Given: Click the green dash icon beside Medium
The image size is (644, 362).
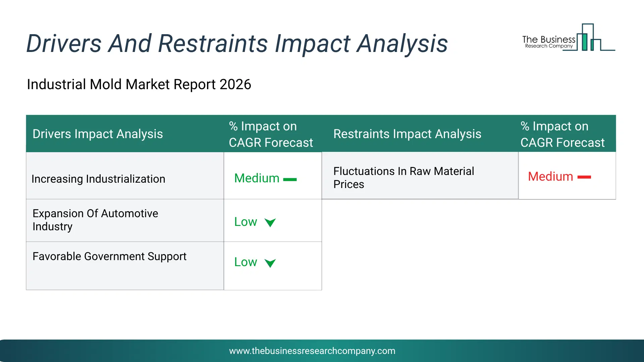Looking at the screenshot, I should click(x=290, y=180).
